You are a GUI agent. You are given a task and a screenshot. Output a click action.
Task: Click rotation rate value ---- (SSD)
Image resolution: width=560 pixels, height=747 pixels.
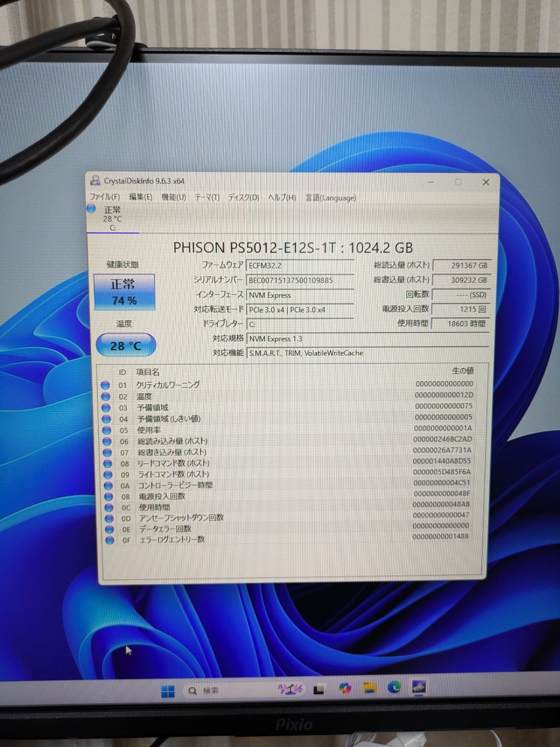tap(461, 295)
